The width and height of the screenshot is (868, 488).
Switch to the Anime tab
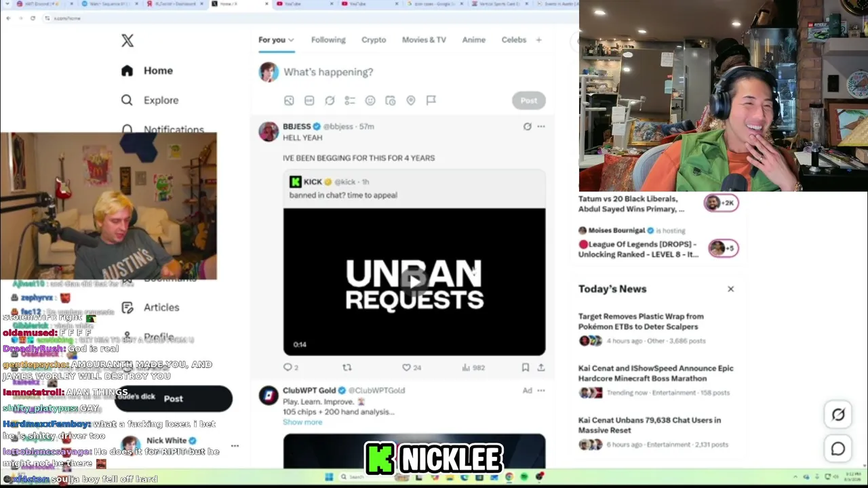tap(474, 40)
